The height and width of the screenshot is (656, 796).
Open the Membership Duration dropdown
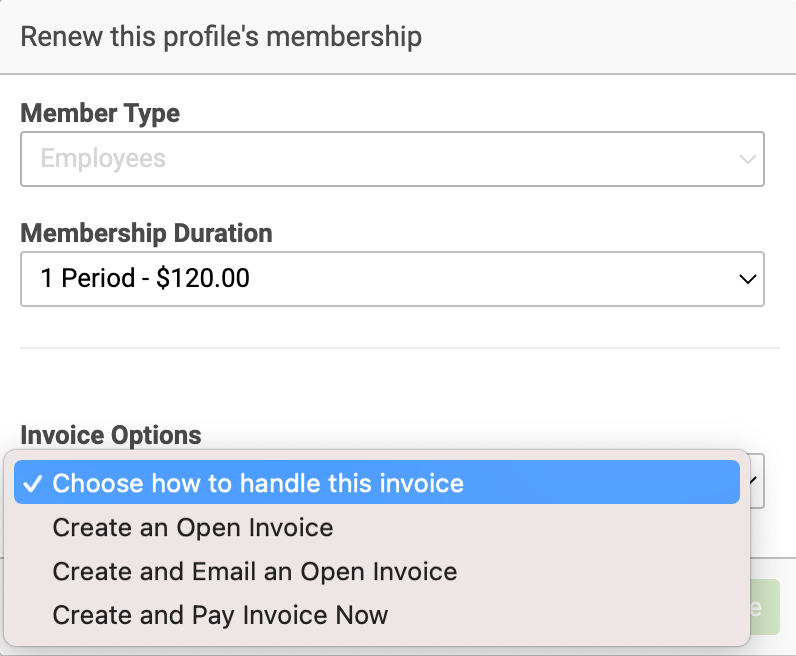click(x=392, y=279)
